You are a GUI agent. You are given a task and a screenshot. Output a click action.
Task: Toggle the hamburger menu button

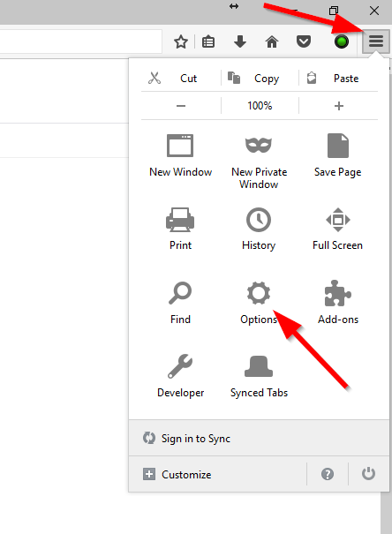coord(376,41)
